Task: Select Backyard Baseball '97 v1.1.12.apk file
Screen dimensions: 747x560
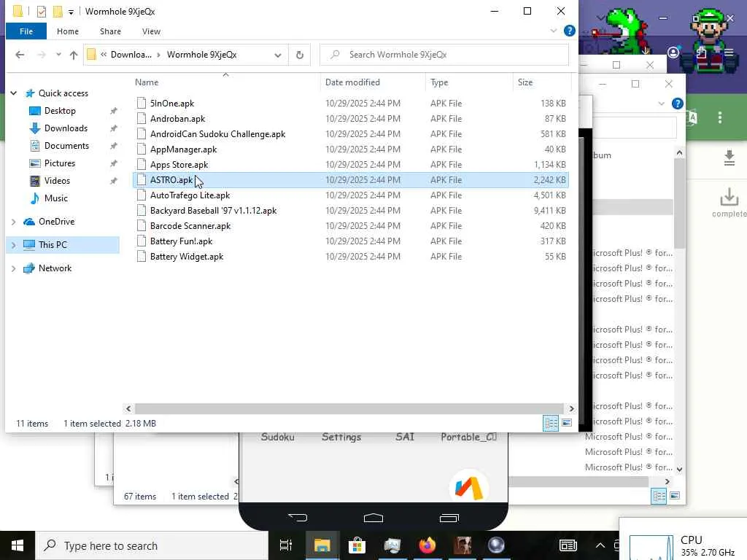Action: click(x=350, y=211)
